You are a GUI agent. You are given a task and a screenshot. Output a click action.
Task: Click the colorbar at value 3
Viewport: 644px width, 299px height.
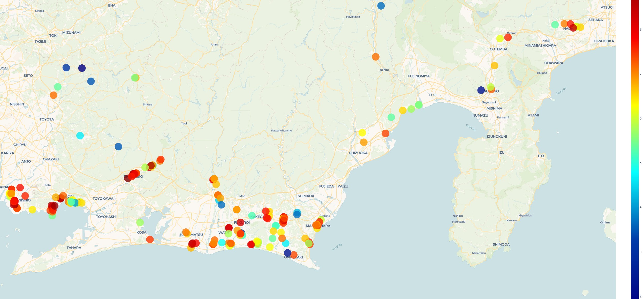tap(635, 252)
